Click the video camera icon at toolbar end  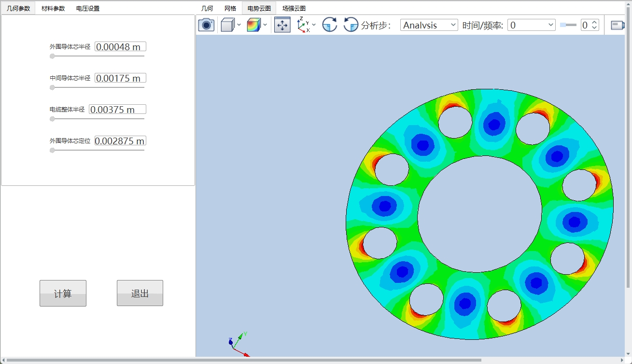coord(618,25)
